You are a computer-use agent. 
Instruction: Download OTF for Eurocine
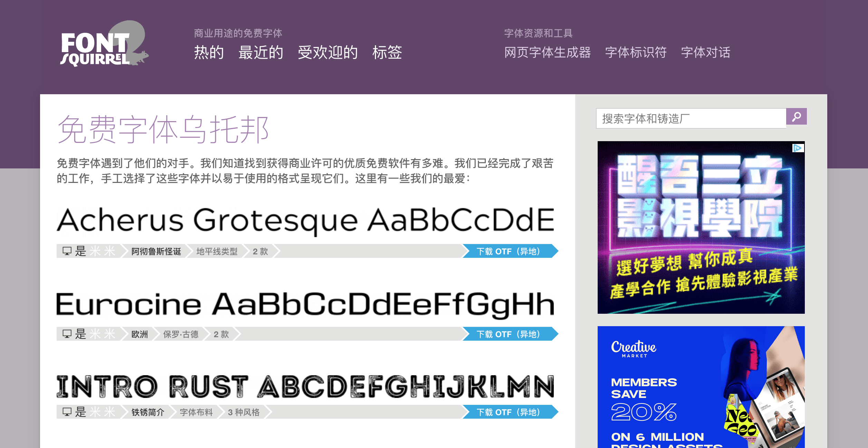click(x=510, y=334)
